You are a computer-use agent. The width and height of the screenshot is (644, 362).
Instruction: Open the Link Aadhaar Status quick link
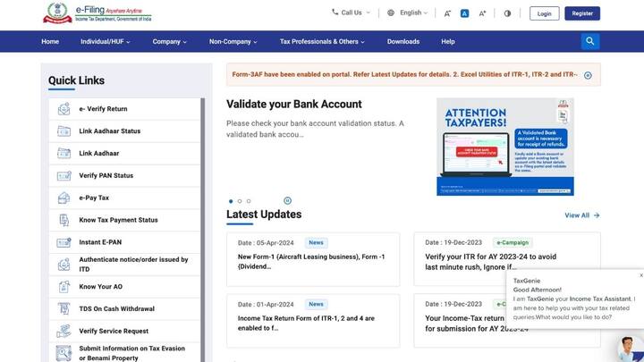[124, 131]
